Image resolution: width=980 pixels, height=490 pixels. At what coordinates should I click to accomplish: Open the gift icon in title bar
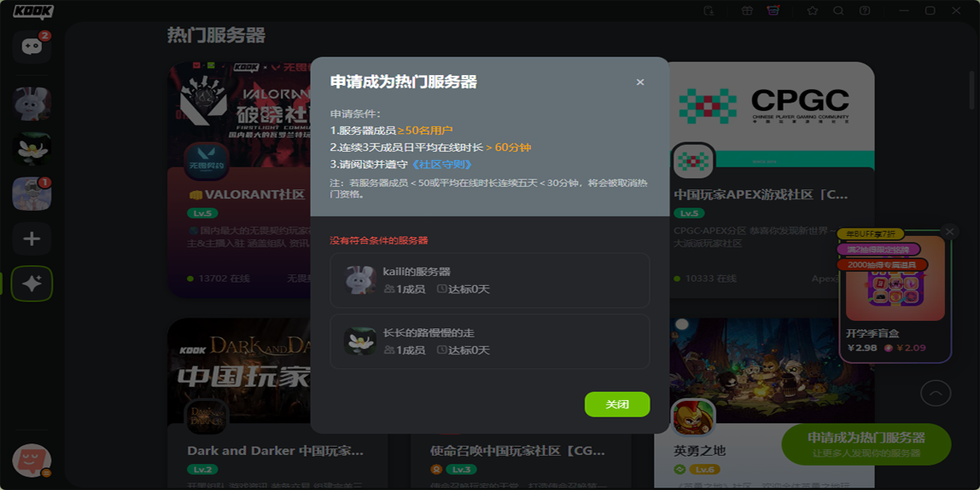[x=747, y=11]
